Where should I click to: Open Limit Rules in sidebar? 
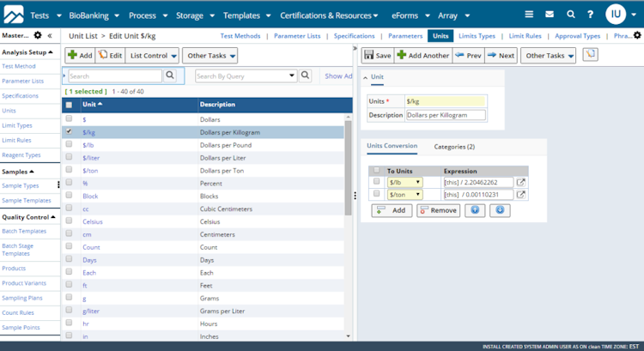coord(16,140)
